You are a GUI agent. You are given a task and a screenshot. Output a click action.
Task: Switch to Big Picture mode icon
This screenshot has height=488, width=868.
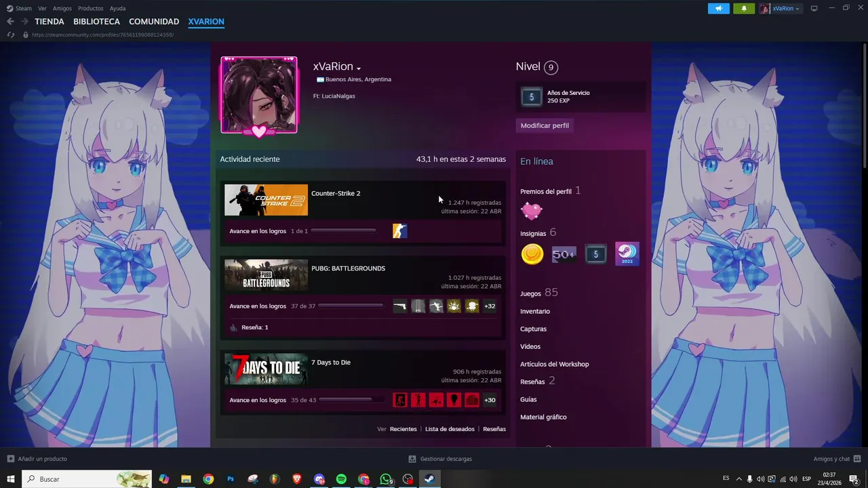click(814, 8)
